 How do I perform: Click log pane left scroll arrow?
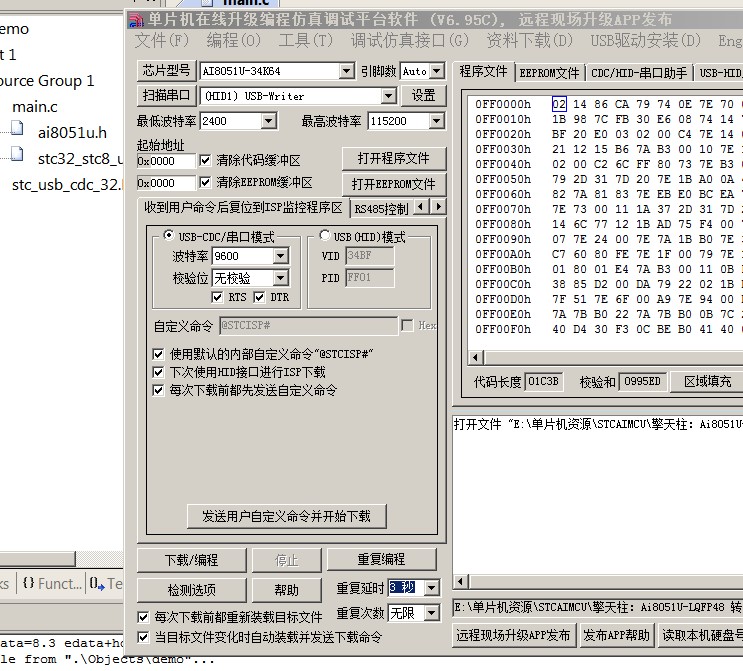461,581
